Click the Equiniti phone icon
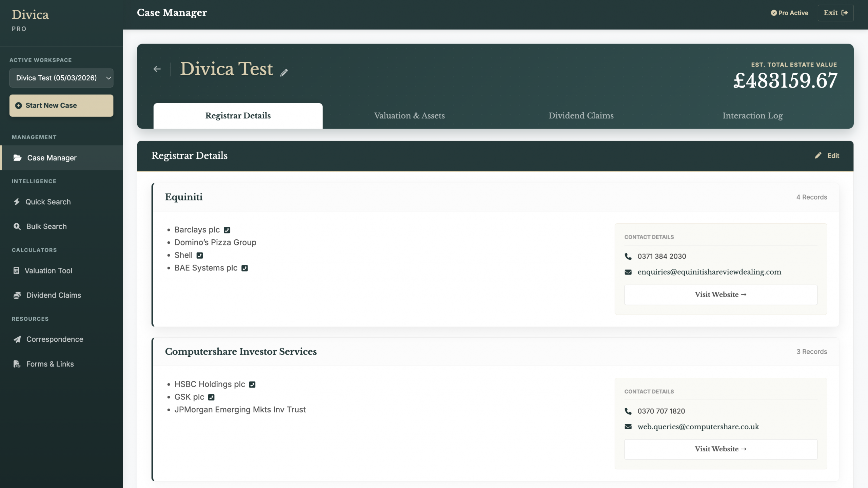 click(628, 257)
